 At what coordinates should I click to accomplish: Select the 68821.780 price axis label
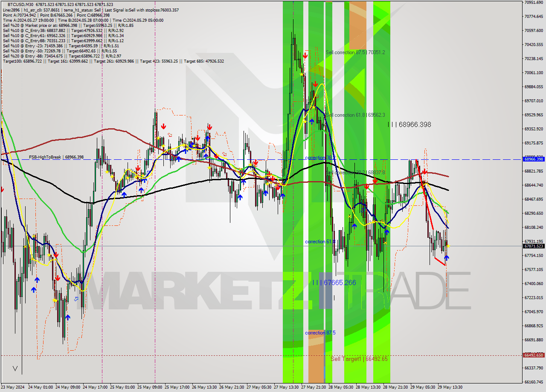point(534,171)
